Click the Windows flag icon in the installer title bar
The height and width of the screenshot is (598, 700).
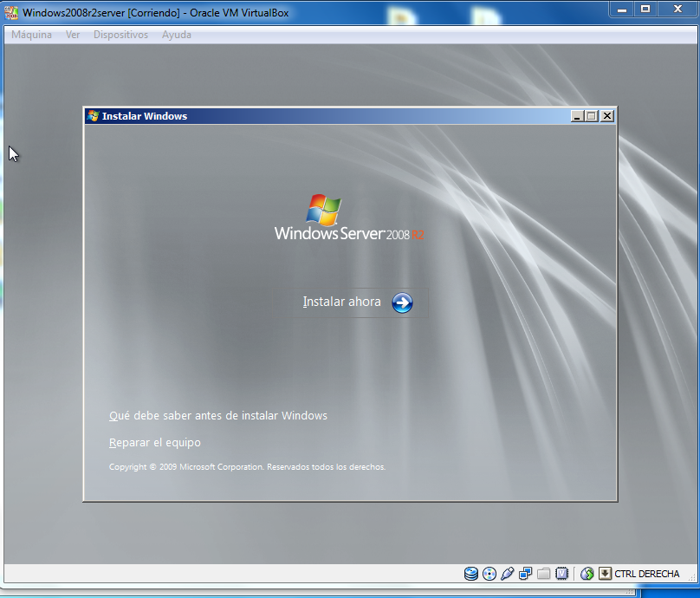tap(93, 116)
